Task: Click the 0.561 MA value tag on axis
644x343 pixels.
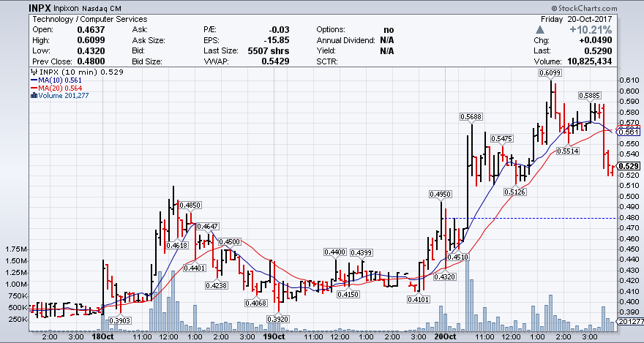Action: tap(629, 131)
